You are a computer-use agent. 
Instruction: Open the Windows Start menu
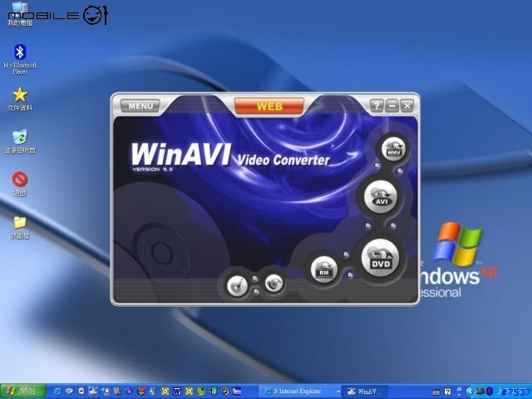[x=23, y=392]
